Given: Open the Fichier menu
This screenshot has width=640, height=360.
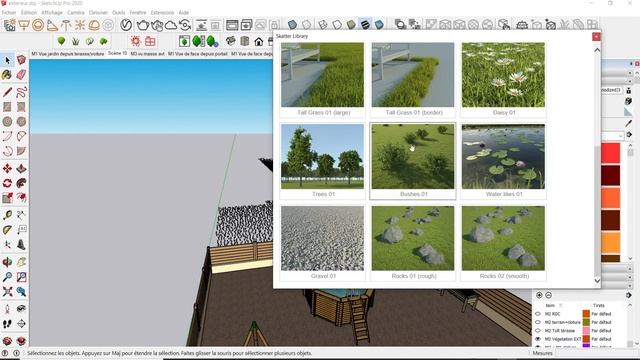Looking at the screenshot, I should point(9,13).
